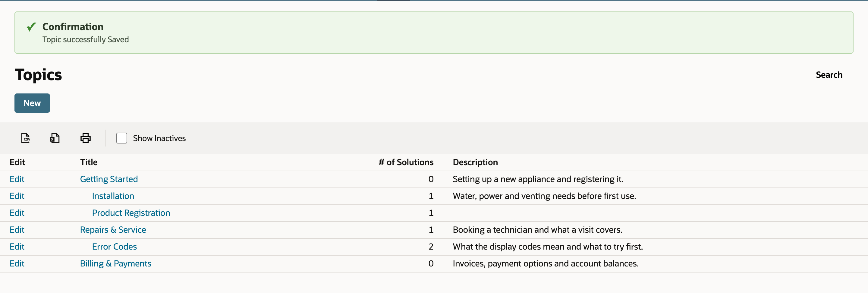Open the Repairs & Service topic
The width and height of the screenshot is (868, 293).
click(x=113, y=230)
